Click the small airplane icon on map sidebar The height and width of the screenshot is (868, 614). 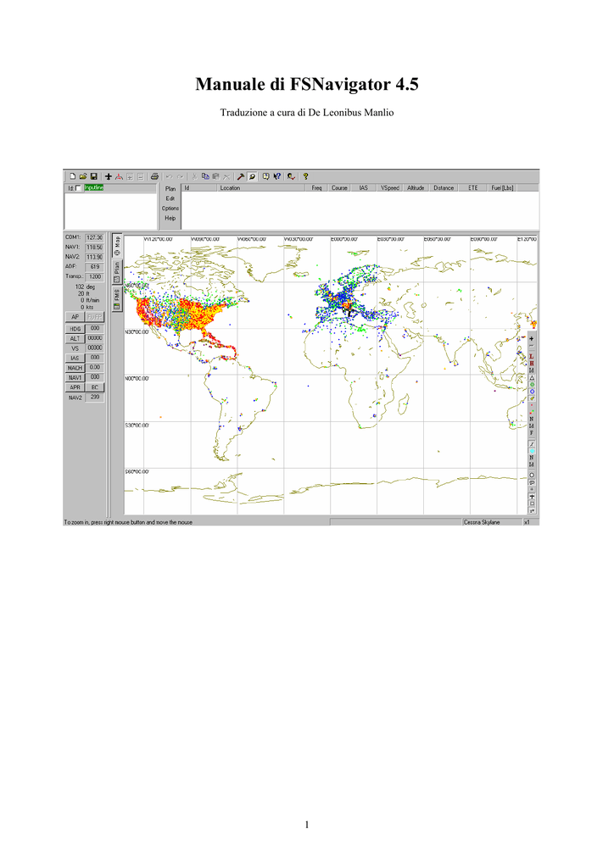(532, 497)
